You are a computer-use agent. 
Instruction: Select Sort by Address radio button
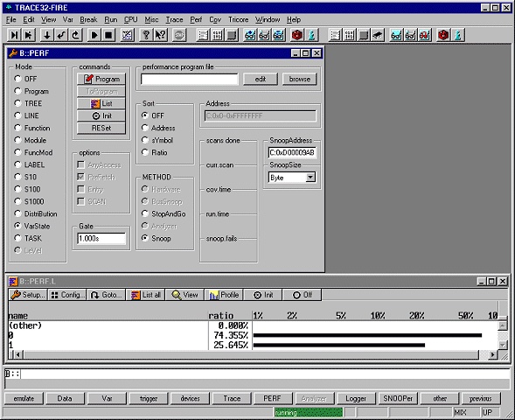tap(145, 128)
